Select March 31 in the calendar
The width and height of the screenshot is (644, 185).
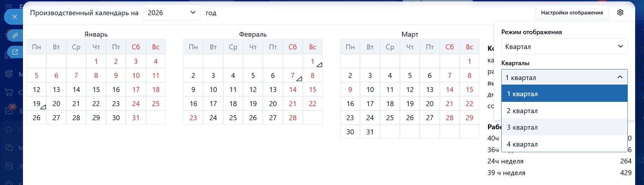pyautogui.click(x=370, y=132)
